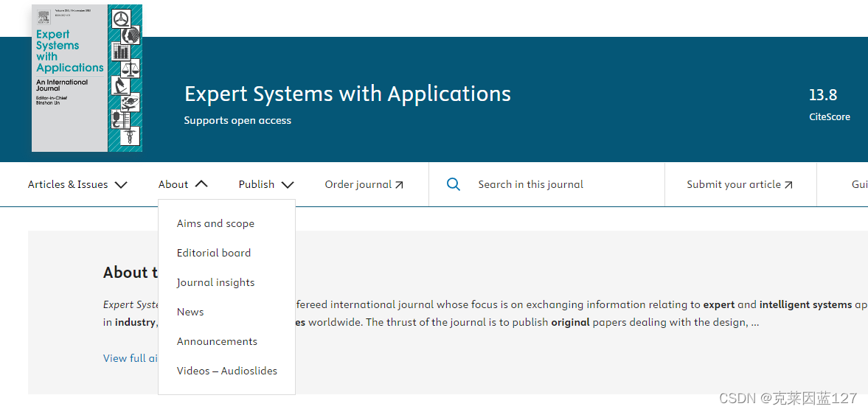Expand the Articles & Issues dropdown

coord(77,185)
